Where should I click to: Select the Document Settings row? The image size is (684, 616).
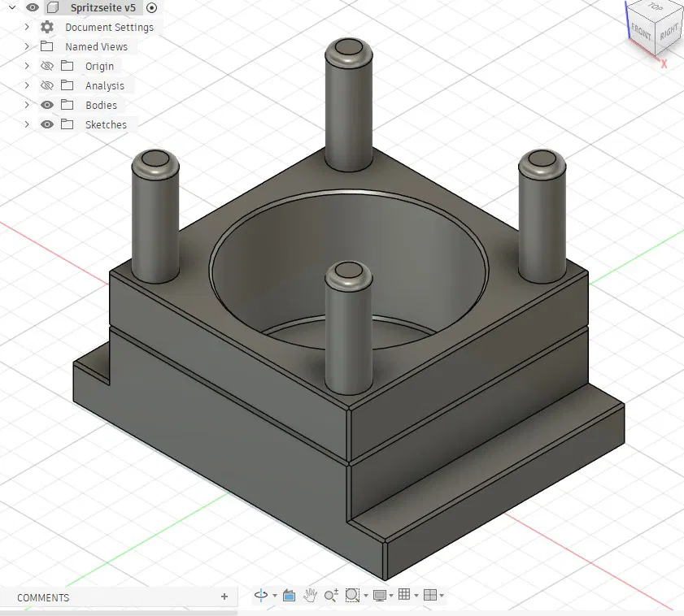tap(109, 27)
